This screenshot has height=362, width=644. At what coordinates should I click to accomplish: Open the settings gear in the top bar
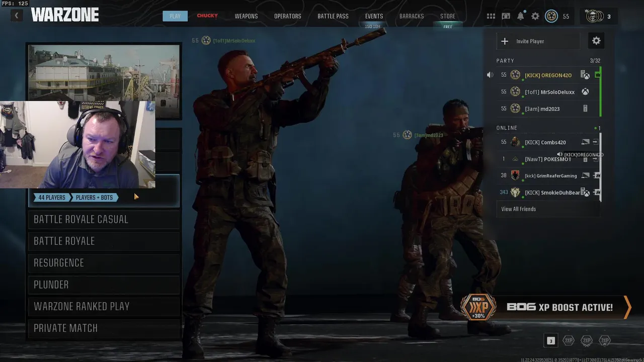point(535,16)
